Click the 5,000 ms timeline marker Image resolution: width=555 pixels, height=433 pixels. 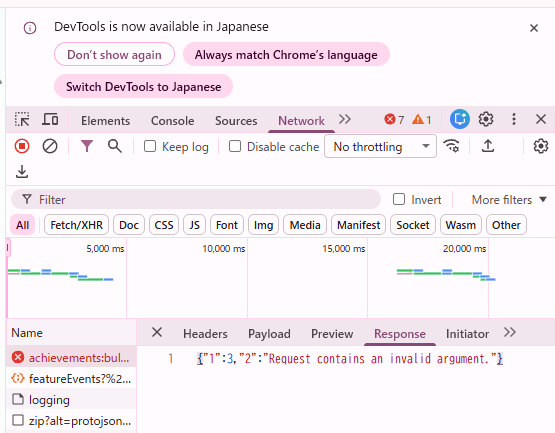coord(105,249)
